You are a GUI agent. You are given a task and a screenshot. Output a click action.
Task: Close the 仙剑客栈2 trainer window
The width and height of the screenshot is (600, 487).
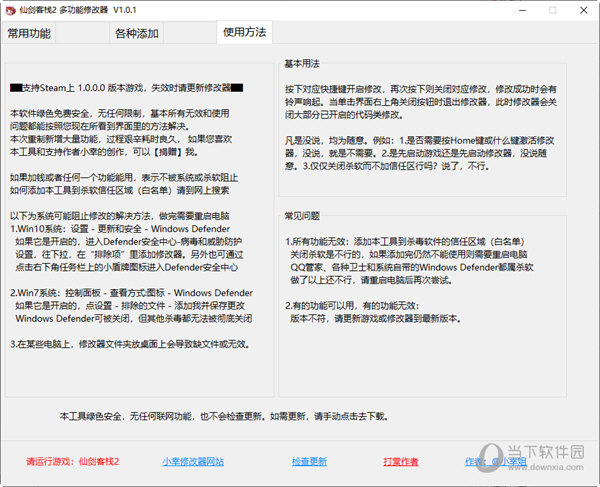click(x=583, y=10)
